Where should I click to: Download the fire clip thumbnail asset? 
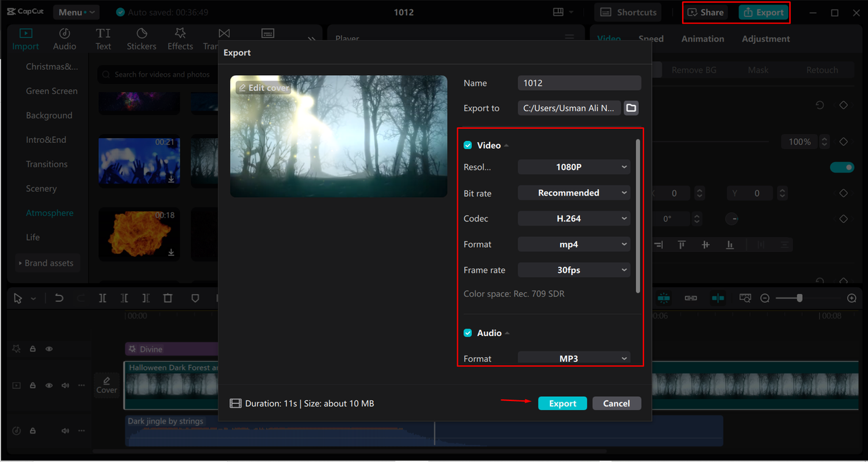pos(172,252)
